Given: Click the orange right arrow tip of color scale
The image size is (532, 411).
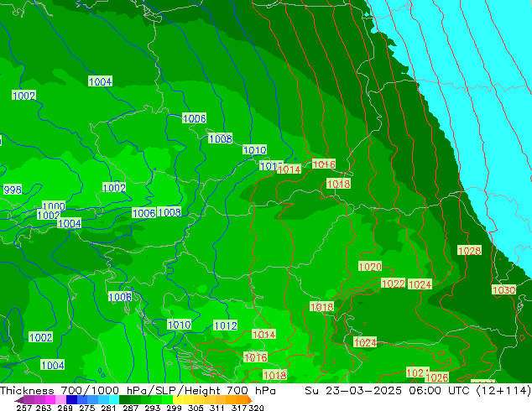Looking at the screenshot, I should [250, 399].
